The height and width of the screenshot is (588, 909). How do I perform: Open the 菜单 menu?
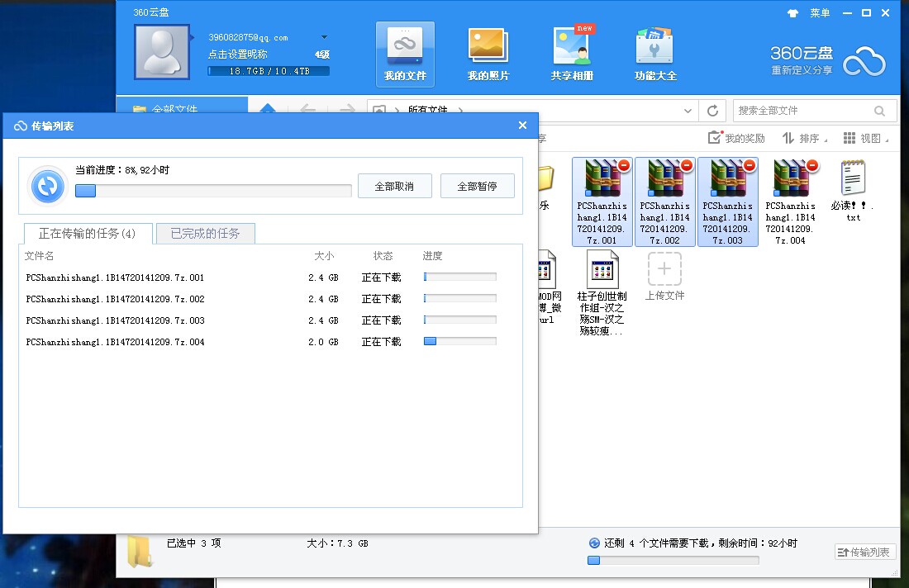pos(820,12)
